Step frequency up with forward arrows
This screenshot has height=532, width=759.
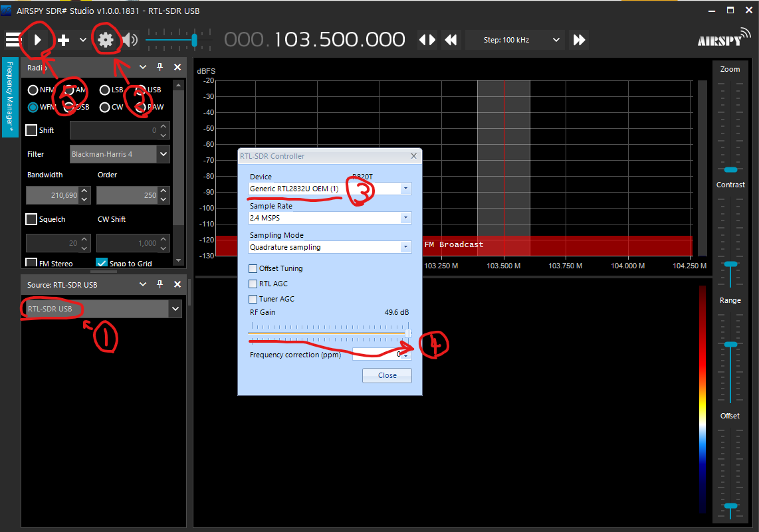[x=579, y=40]
